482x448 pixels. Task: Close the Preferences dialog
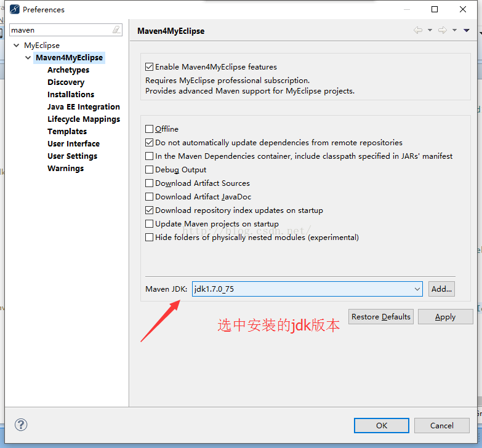463,9
